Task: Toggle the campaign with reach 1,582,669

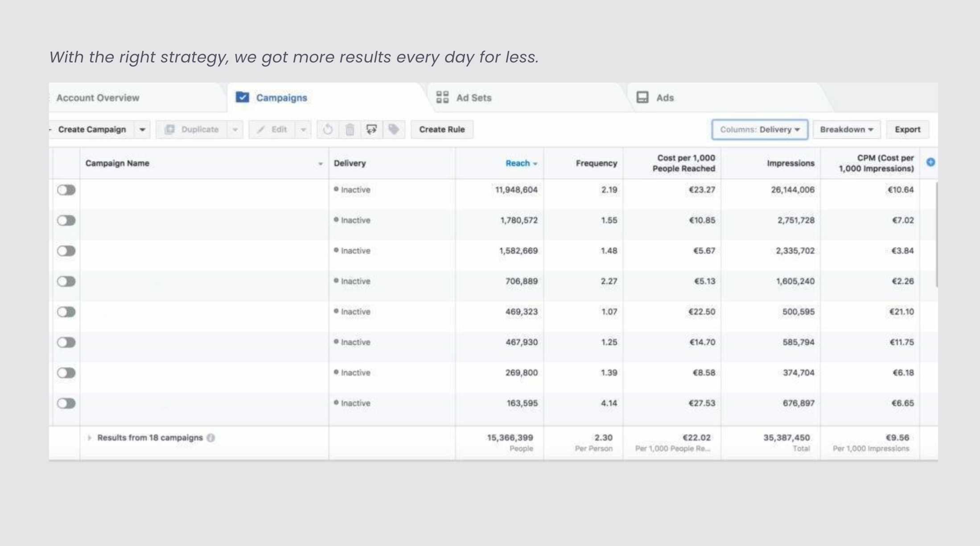Action: (x=66, y=251)
